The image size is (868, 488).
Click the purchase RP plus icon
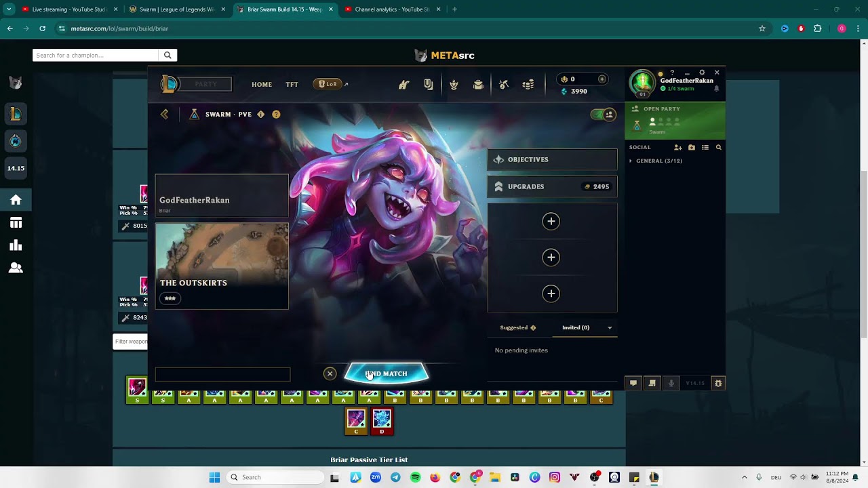[x=601, y=79]
